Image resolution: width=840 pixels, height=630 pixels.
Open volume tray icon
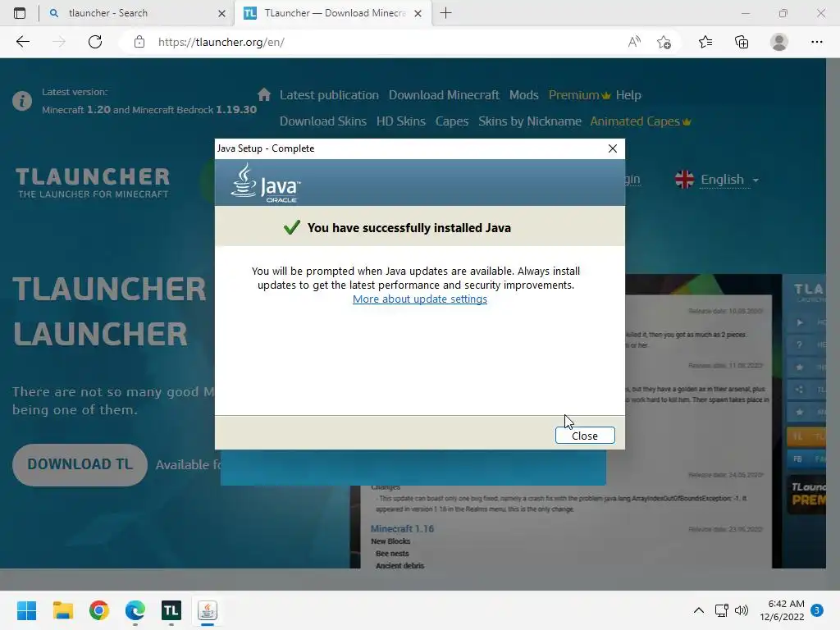[x=742, y=610]
